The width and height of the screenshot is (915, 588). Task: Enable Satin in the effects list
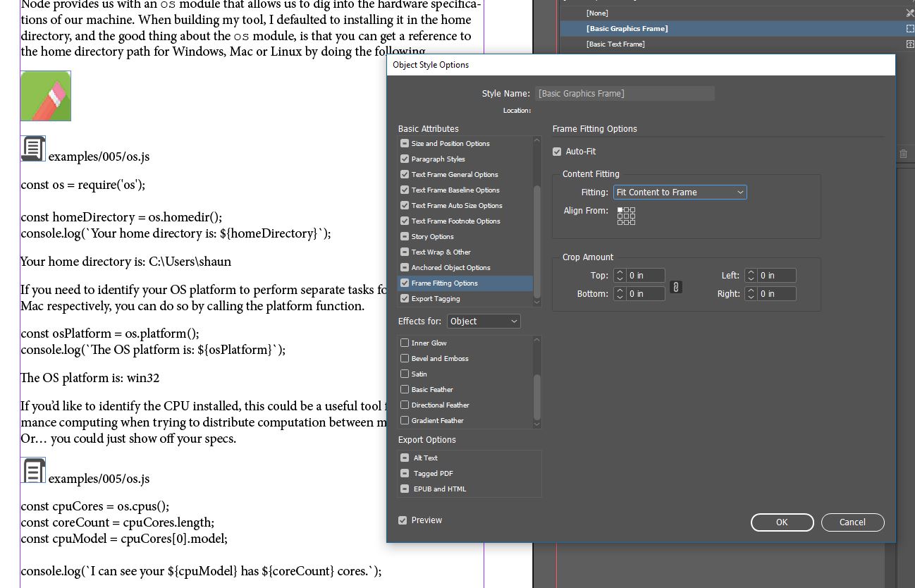pos(404,374)
